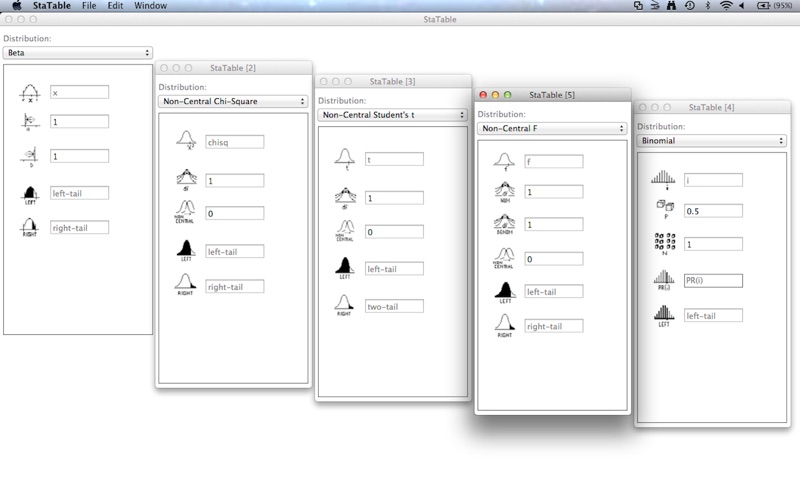Click the right-tail field in Beta window
Image resolution: width=800 pixels, height=500 pixels.
point(80,228)
